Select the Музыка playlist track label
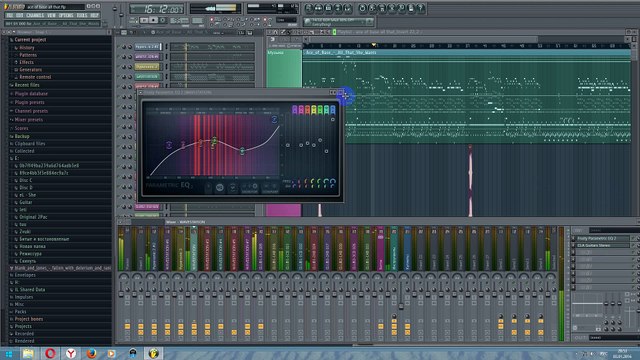 (284, 68)
